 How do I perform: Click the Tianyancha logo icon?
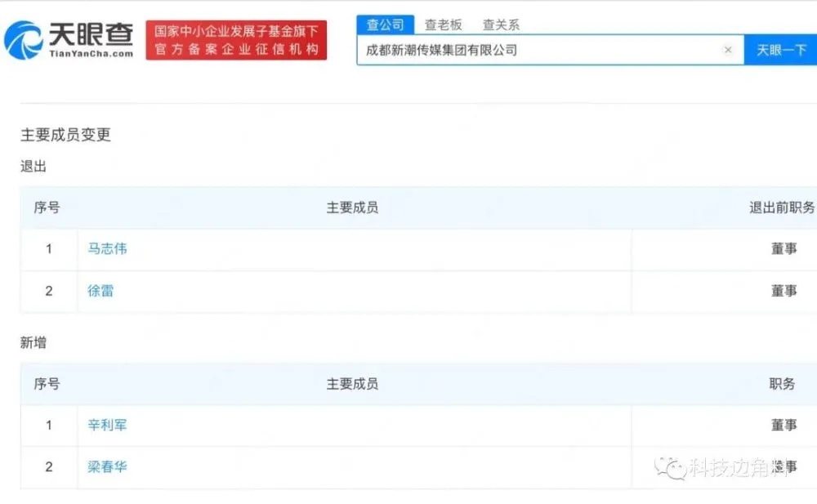(24, 40)
